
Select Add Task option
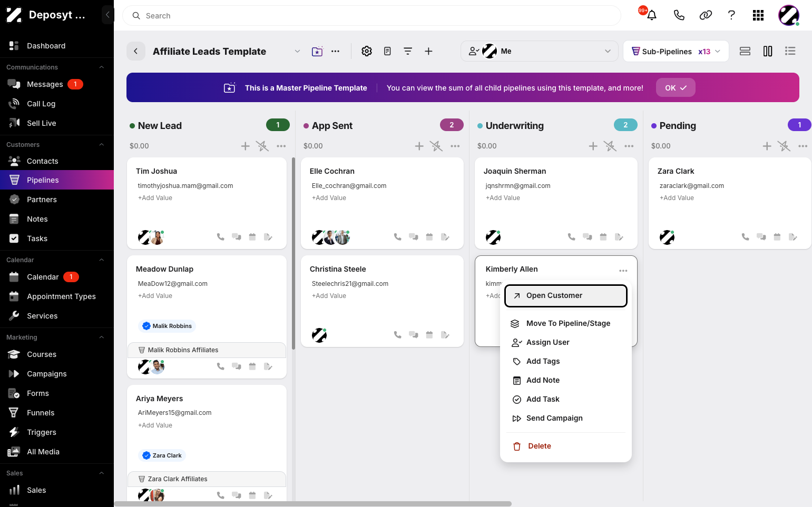(x=566, y=399)
